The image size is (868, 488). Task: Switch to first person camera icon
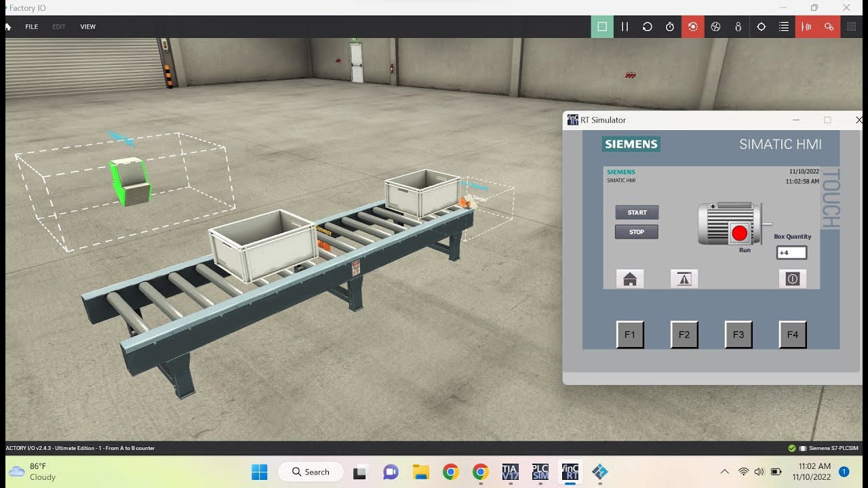click(x=738, y=26)
